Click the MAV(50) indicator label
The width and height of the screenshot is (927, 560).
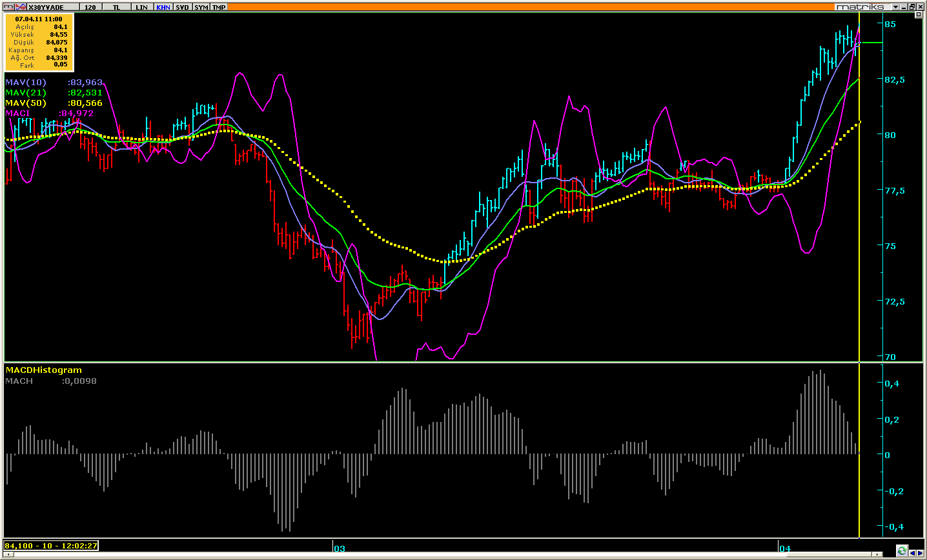[x=26, y=103]
